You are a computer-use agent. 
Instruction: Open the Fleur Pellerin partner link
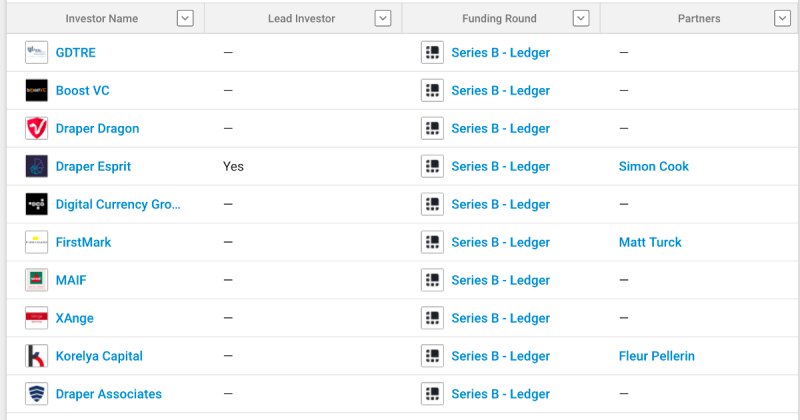[656, 356]
